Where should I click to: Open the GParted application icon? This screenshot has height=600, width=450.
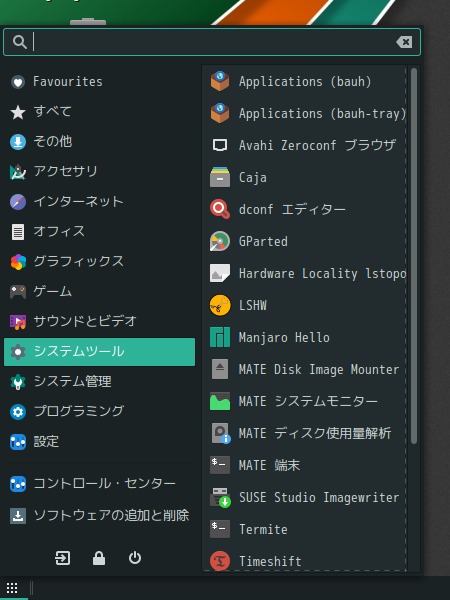click(220, 241)
